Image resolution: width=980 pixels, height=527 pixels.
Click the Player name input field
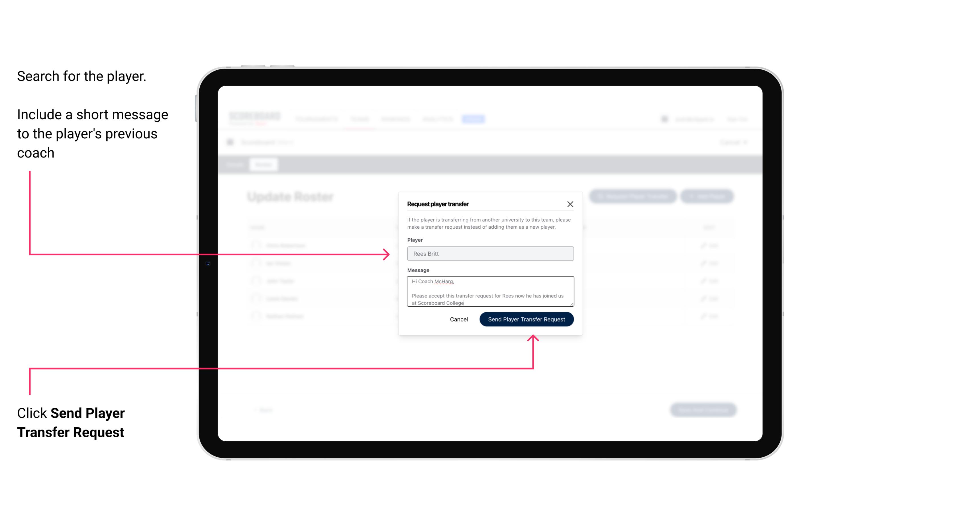coord(490,253)
